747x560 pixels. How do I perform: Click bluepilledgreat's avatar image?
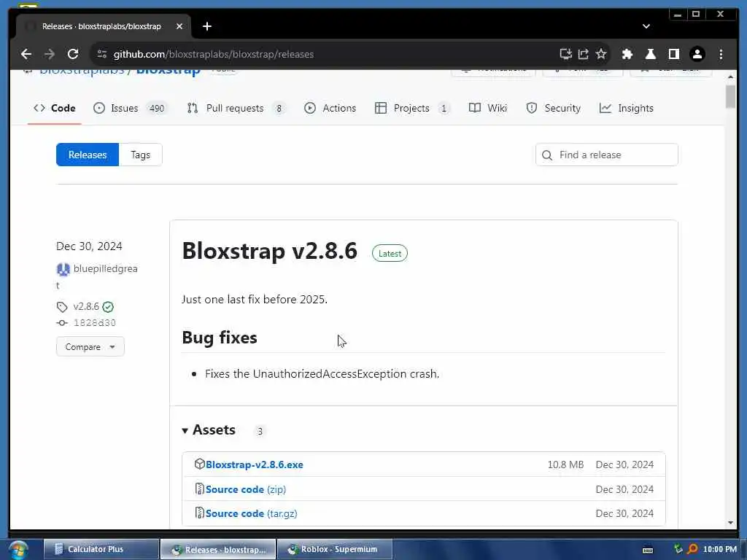pyautogui.click(x=63, y=270)
